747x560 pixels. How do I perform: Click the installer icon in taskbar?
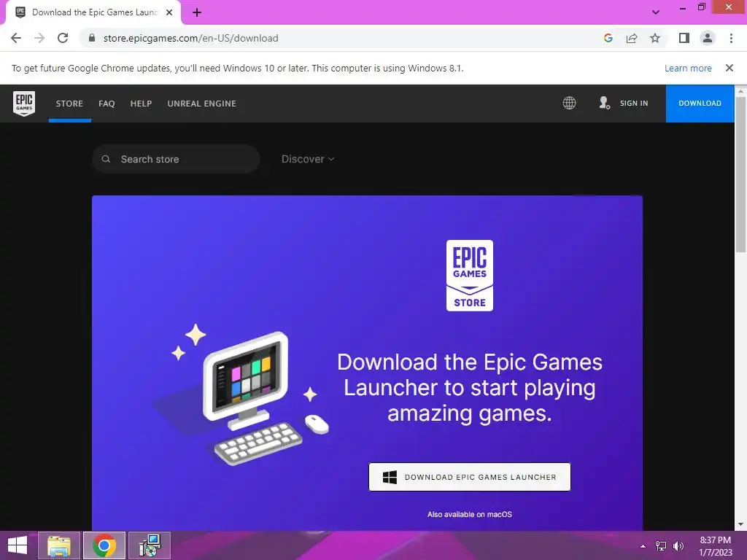(x=150, y=545)
